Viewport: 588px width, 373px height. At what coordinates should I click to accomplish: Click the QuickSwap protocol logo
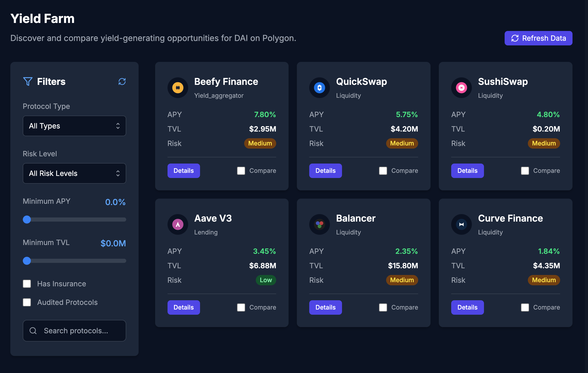click(x=320, y=88)
